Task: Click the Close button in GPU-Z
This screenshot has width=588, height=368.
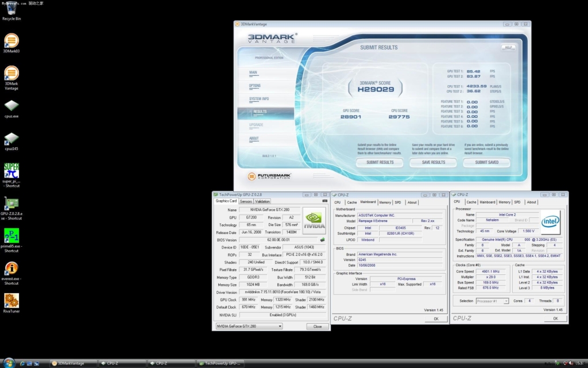Action: [317, 327]
